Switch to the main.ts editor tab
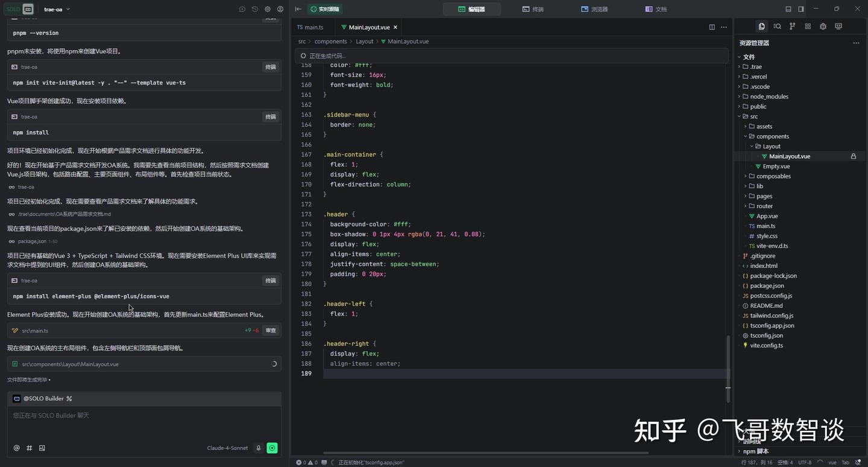The height and width of the screenshot is (467, 868). 310,27
